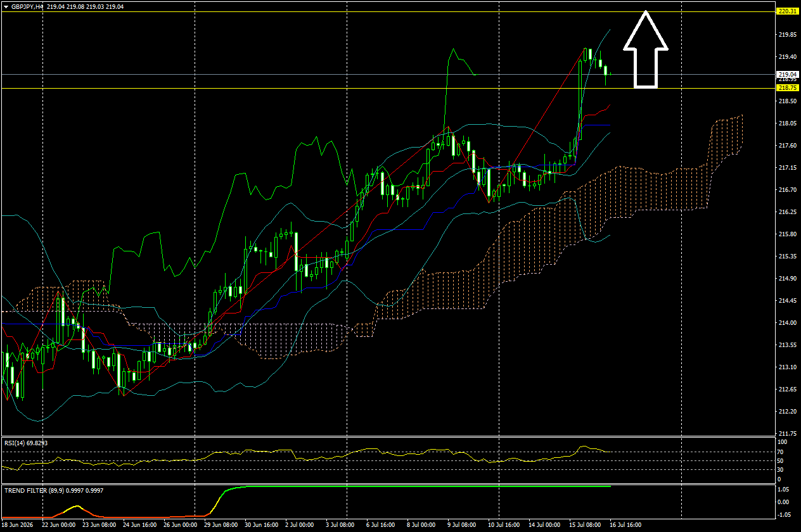Image resolution: width=801 pixels, height=532 pixels.
Task: Click the 216.25 price axis value
Action: pos(787,212)
